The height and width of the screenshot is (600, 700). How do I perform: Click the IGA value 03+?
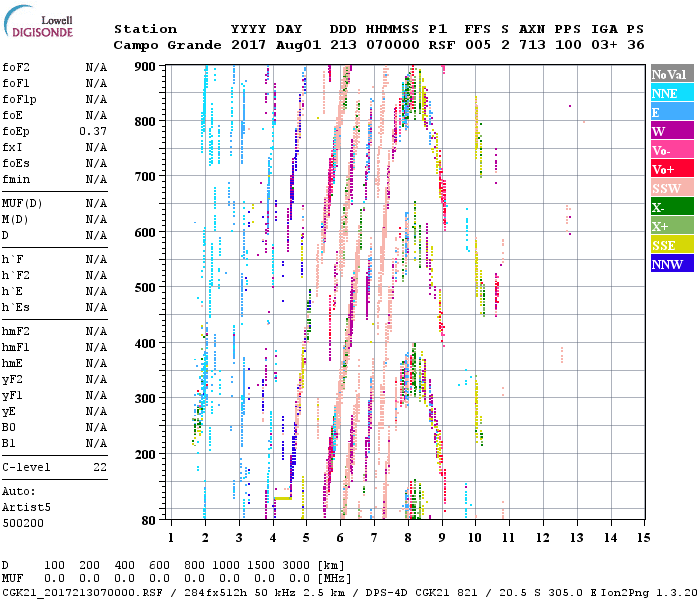[x=604, y=45]
